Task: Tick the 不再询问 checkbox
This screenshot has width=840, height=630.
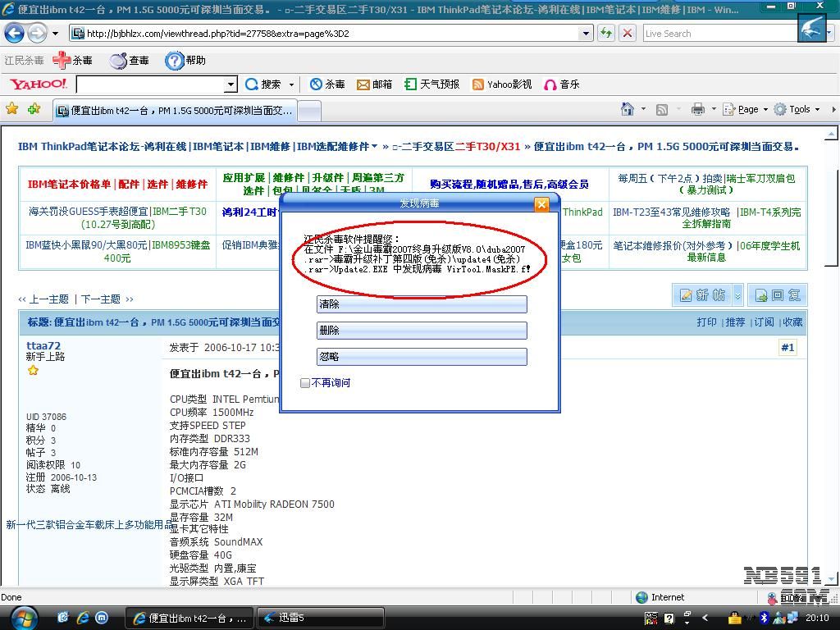Action: [x=305, y=383]
